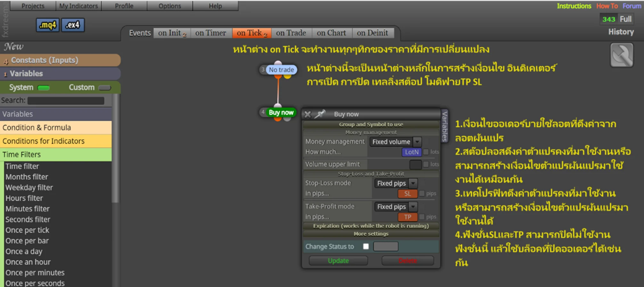This screenshot has width=644, height=287.
Task: Toggle the System blocks switch
Action: [x=44, y=88]
